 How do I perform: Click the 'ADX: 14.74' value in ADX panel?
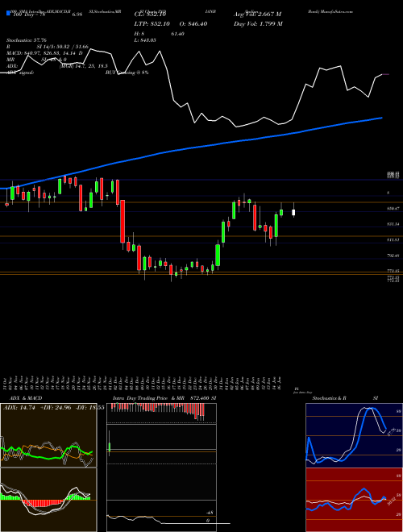pyautogui.click(x=19, y=408)
